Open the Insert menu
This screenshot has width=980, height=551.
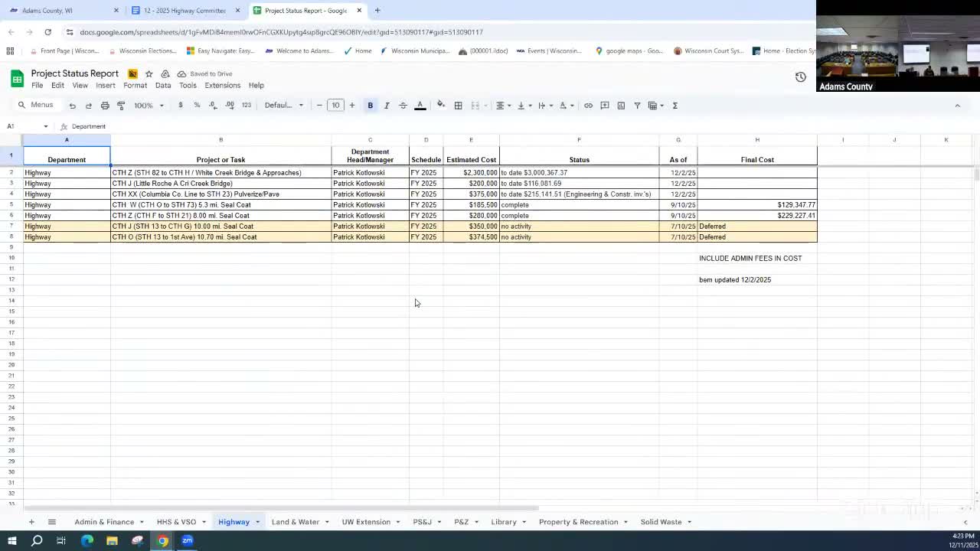pos(106,86)
